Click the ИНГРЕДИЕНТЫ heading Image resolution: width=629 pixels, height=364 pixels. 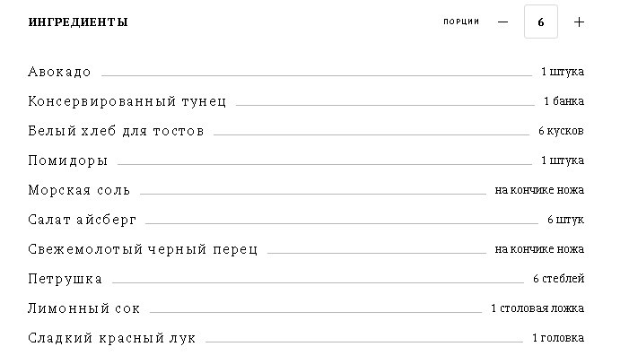[77, 22]
